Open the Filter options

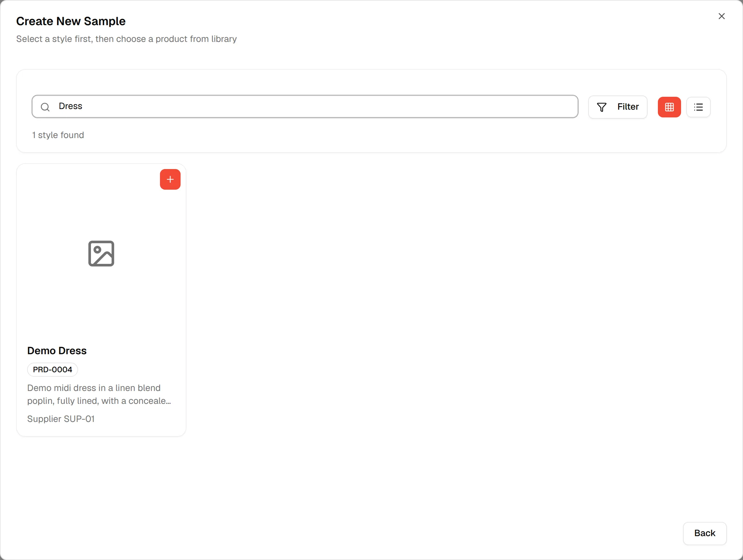617,107
